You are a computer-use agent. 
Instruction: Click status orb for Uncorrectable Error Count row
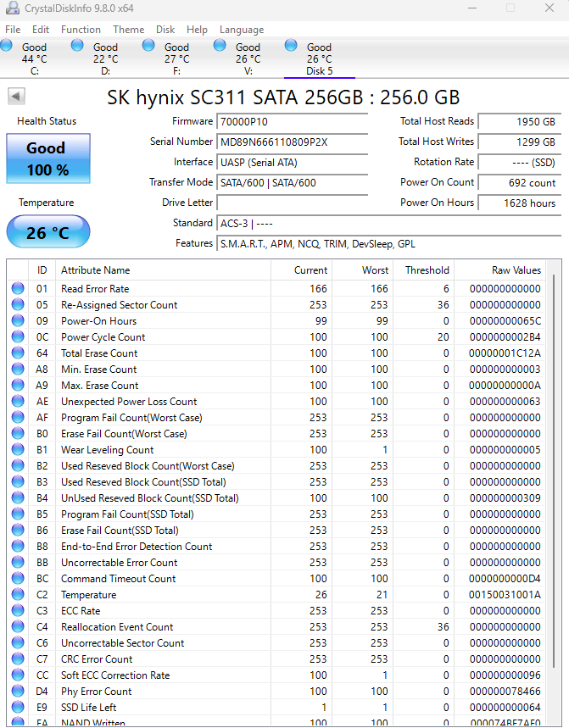tap(18, 562)
